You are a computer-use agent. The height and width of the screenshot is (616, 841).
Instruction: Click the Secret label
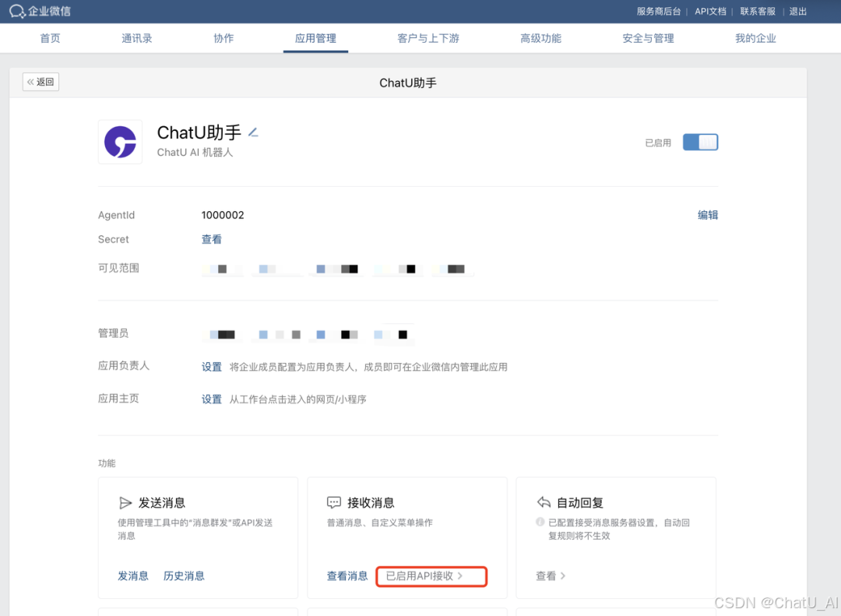point(113,239)
